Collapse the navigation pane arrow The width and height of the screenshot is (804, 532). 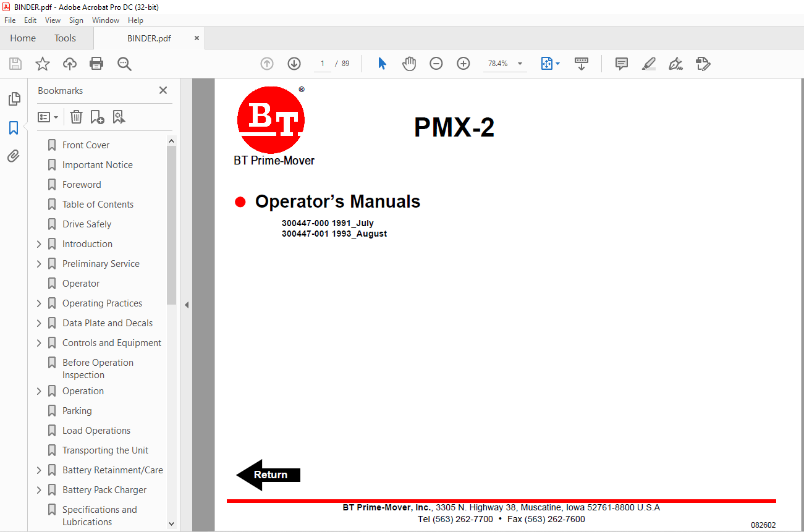186,305
